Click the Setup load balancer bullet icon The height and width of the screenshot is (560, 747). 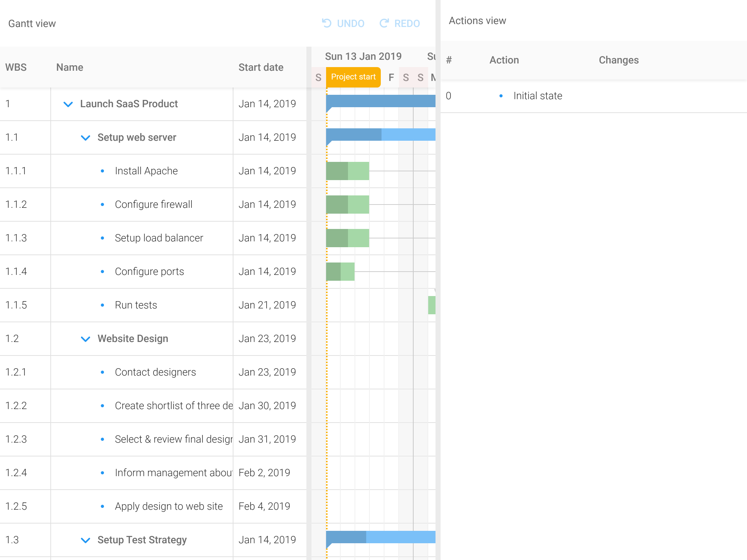click(102, 238)
